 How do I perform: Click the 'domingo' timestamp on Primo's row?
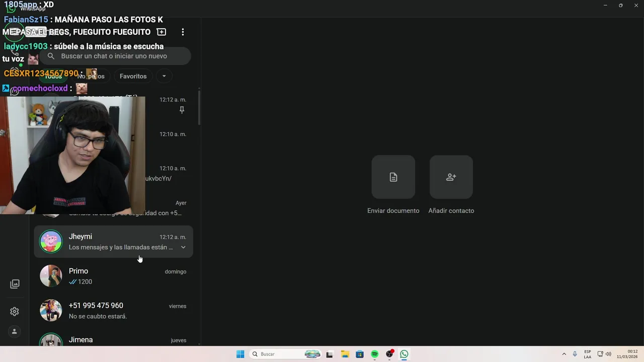[x=176, y=271]
